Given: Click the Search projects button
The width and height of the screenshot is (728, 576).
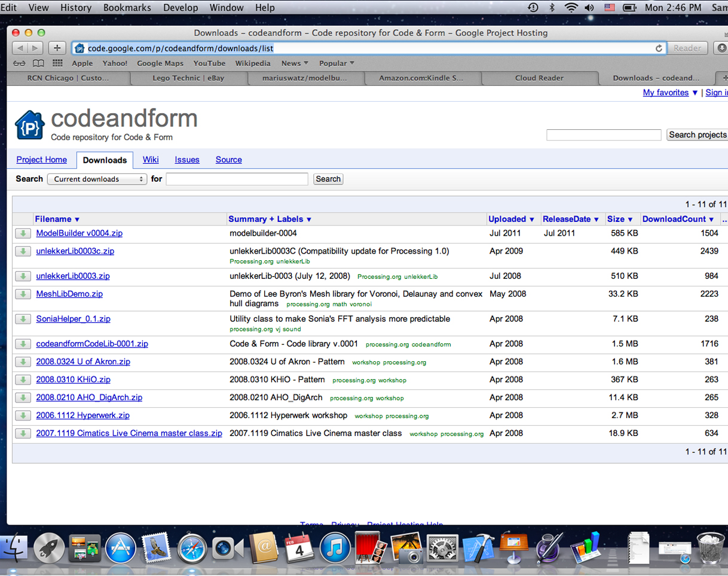Looking at the screenshot, I should click(697, 135).
